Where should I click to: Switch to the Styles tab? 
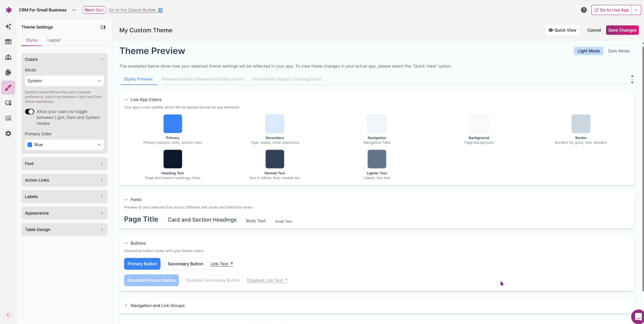(32, 40)
